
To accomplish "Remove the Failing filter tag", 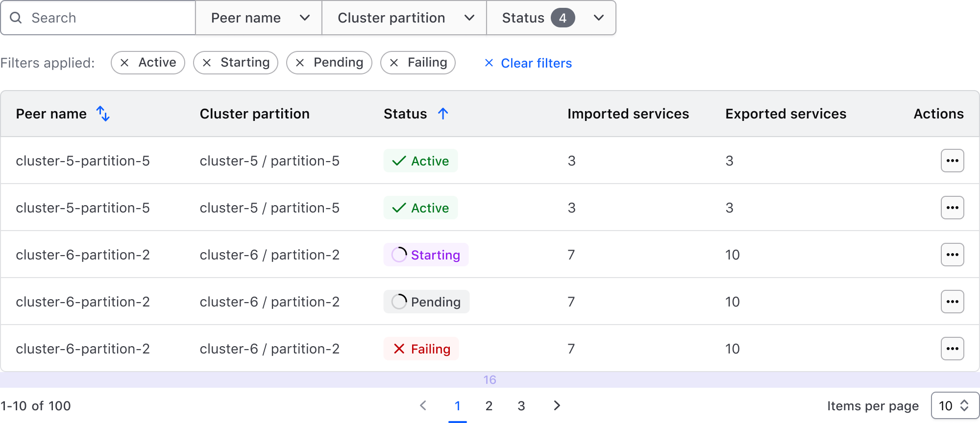I will (394, 63).
